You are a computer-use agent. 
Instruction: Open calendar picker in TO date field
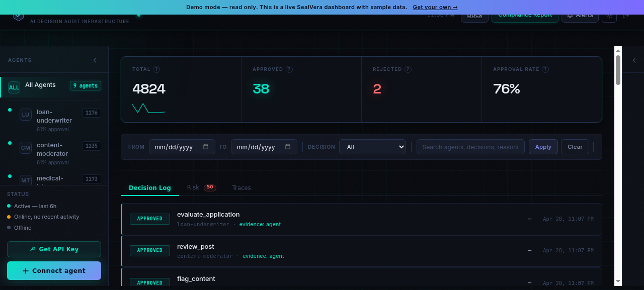point(288,147)
